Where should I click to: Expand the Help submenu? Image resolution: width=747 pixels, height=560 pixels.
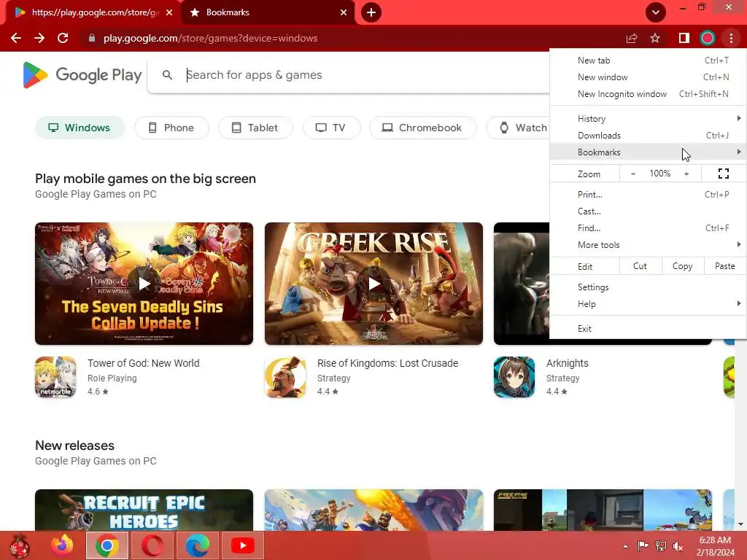648,304
